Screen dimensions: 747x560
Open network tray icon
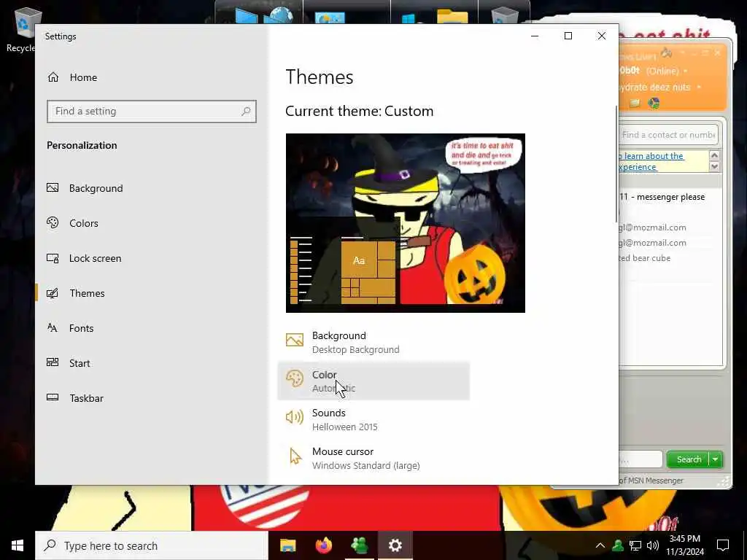pyautogui.click(x=635, y=545)
